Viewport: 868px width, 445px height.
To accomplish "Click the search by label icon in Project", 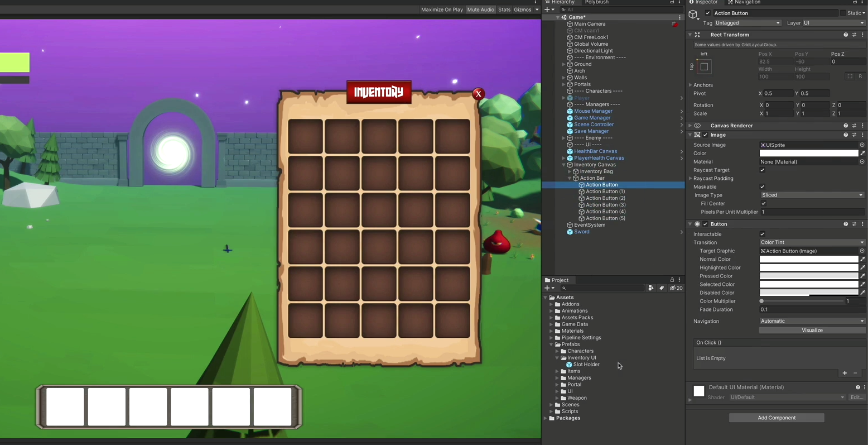I will point(662,288).
